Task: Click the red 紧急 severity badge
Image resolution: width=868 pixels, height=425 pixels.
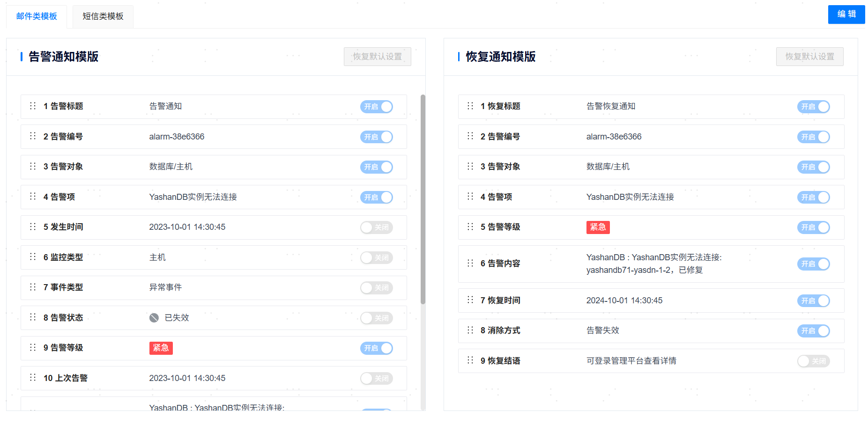Action: pyautogui.click(x=161, y=348)
